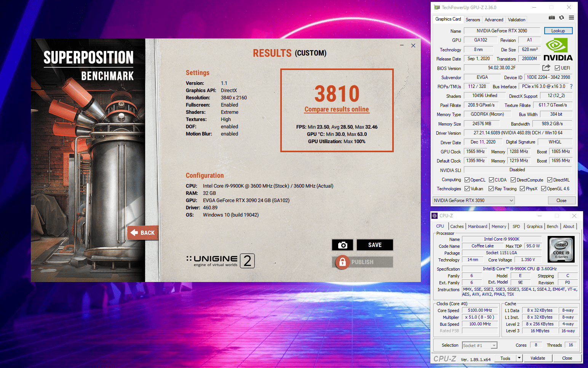Click the Close button in GPU-Z

[x=561, y=200]
